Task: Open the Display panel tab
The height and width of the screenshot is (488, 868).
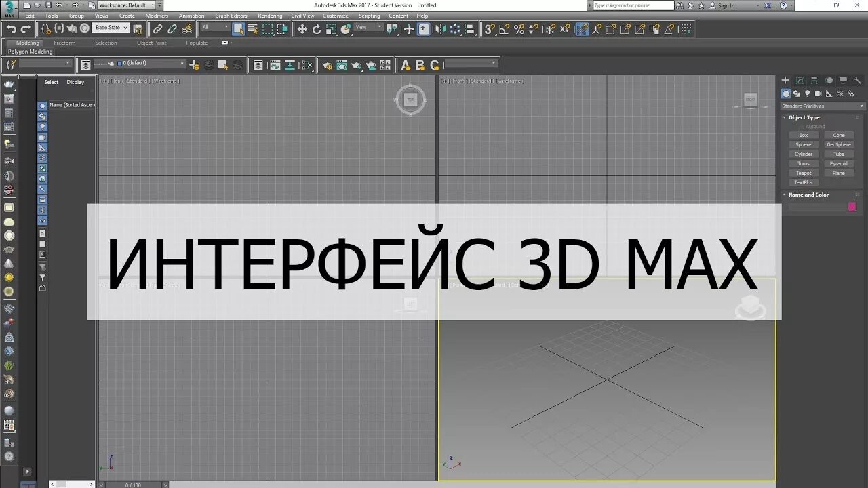Action: [x=843, y=80]
